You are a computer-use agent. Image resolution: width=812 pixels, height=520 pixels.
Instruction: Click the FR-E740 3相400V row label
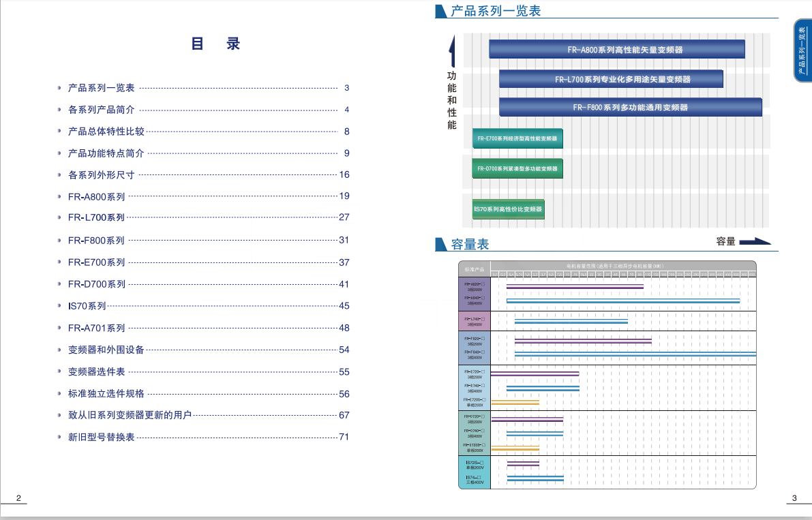[x=475, y=388]
